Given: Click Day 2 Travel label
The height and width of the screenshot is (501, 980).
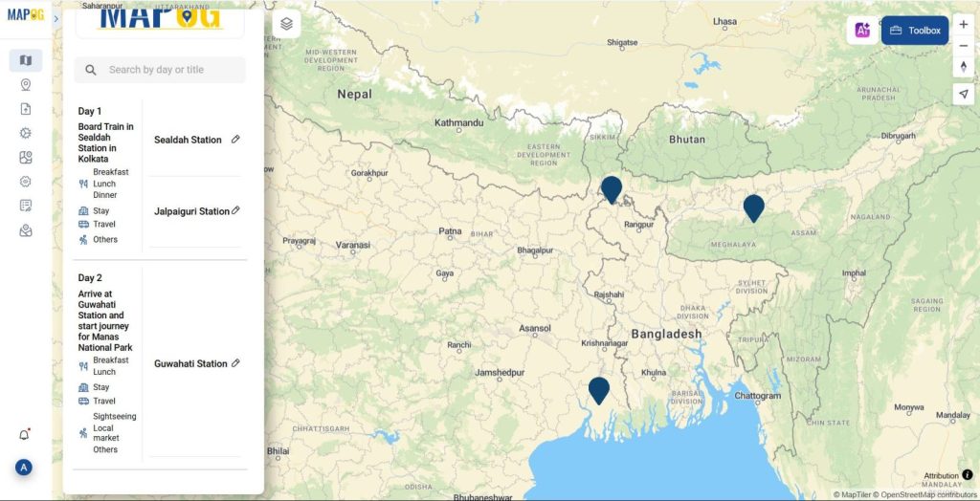Looking at the screenshot, I should pos(104,401).
